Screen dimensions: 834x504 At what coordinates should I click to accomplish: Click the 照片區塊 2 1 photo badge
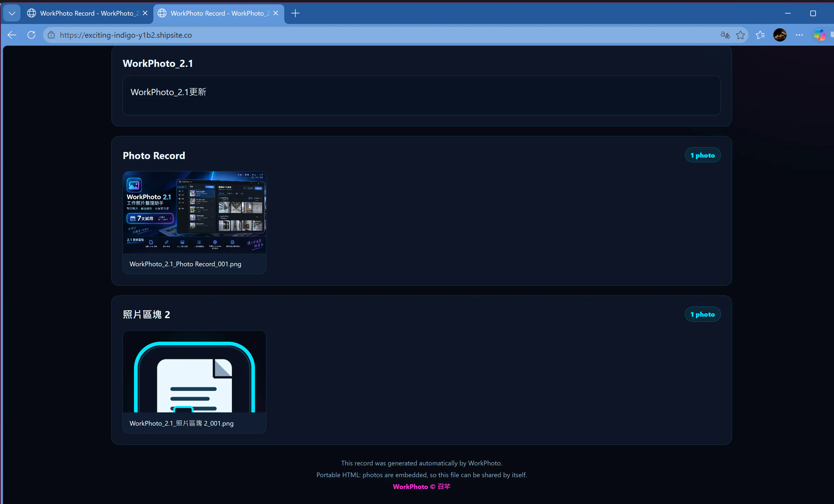703,314
